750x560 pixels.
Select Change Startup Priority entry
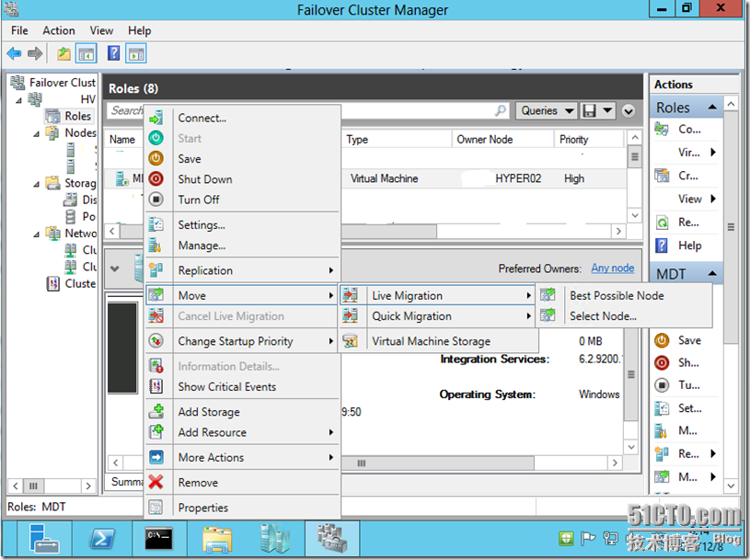pos(242,341)
